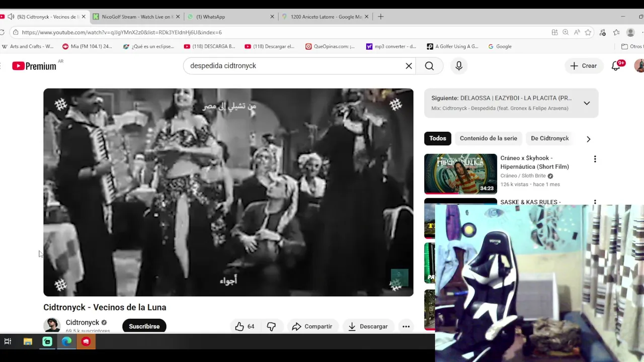Click the Crear button

[x=584, y=66]
